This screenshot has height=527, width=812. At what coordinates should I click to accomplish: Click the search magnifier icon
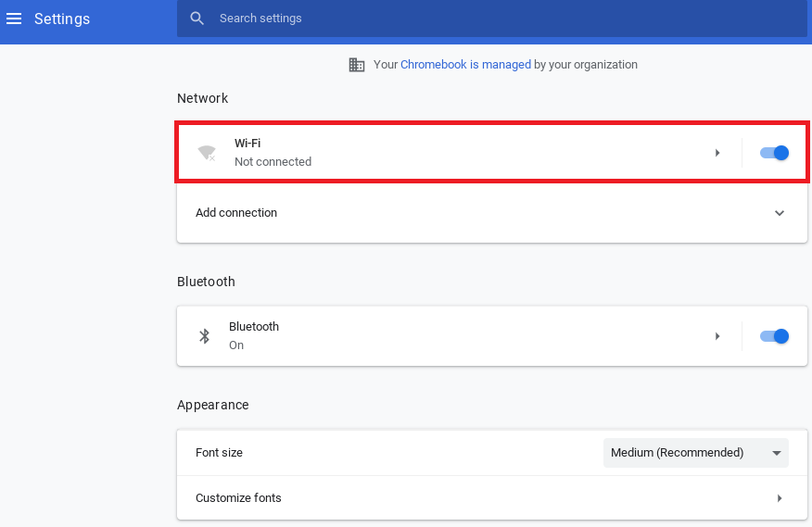coord(197,19)
